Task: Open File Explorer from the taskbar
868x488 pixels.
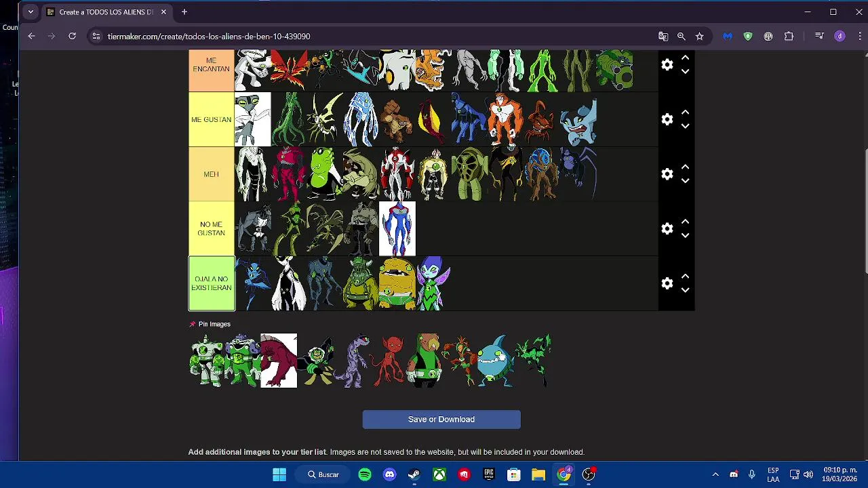Action: coord(538,474)
